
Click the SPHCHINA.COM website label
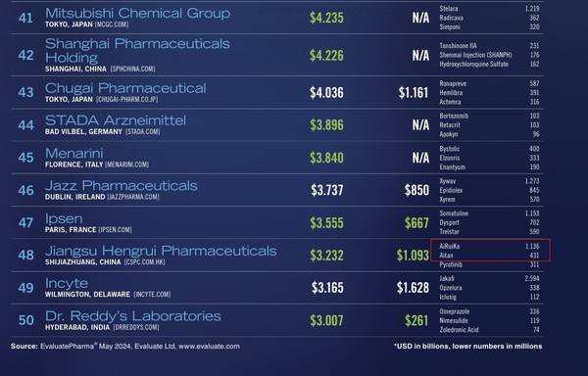click(132, 70)
